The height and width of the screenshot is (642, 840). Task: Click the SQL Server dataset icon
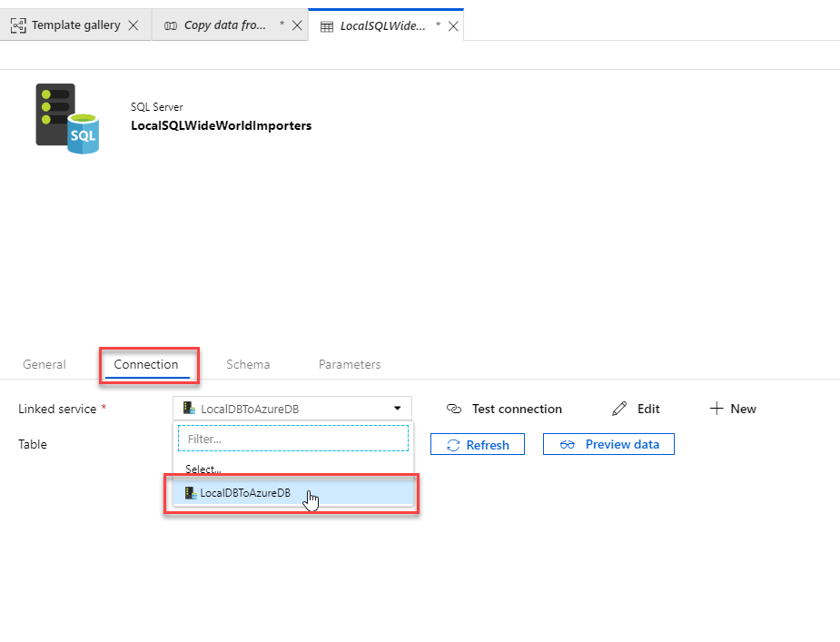67,118
